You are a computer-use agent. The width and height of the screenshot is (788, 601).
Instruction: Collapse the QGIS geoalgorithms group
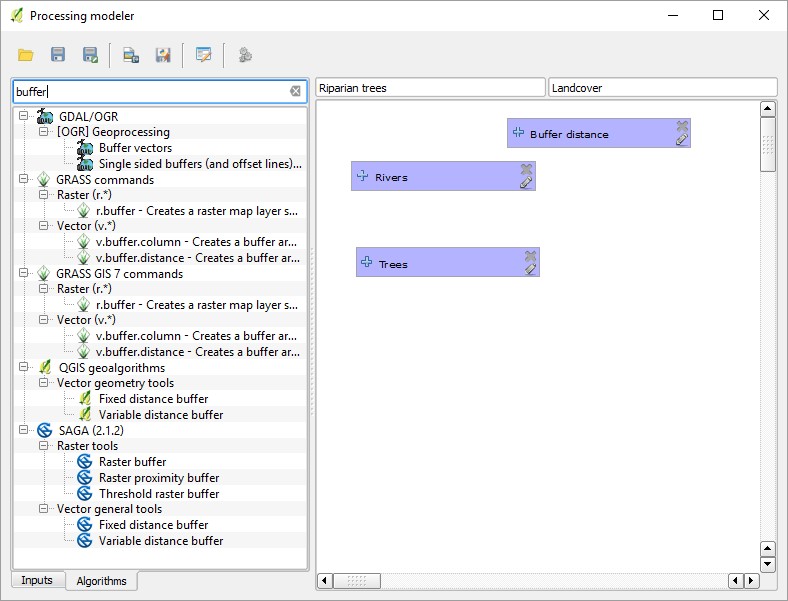(23, 366)
